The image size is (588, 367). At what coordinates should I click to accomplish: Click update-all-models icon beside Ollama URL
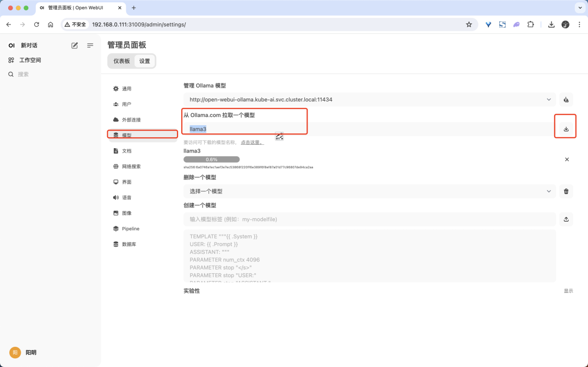566,100
